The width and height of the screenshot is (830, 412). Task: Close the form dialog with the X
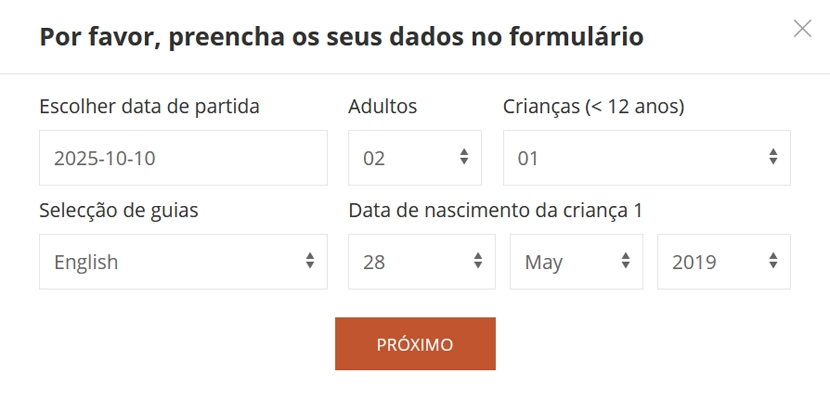[x=802, y=29]
